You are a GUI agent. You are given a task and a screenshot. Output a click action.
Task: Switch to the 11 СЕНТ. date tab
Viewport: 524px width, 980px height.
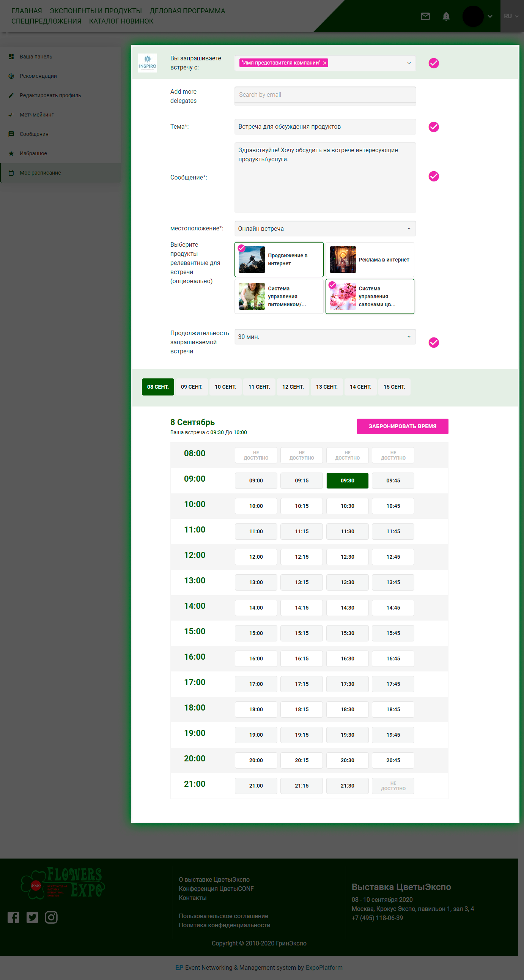click(x=259, y=387)
